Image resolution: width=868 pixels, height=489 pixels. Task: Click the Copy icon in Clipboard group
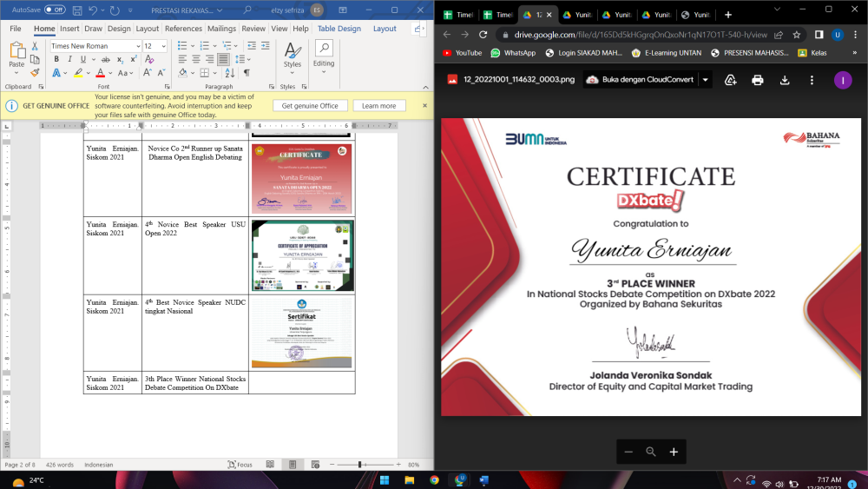35,59
